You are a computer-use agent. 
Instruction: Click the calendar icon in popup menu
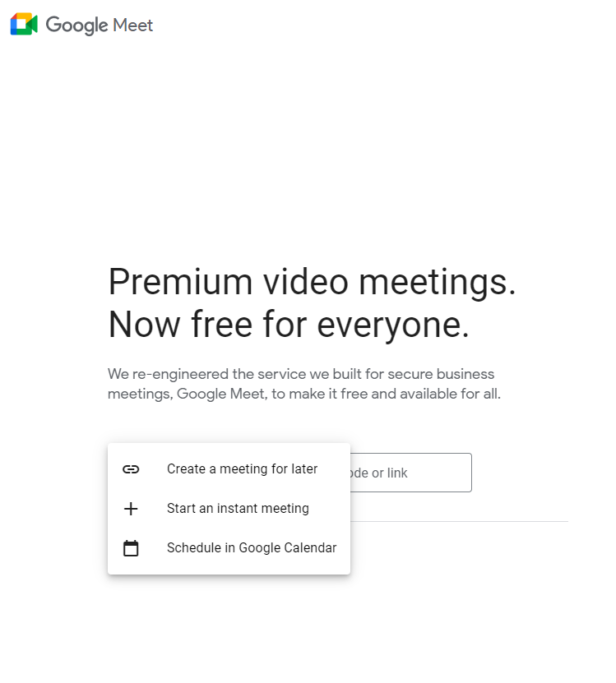pos(131,548)
